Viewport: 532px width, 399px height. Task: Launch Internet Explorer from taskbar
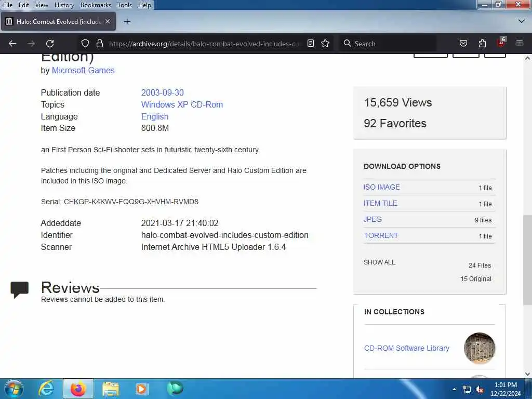tap(46, 389)
